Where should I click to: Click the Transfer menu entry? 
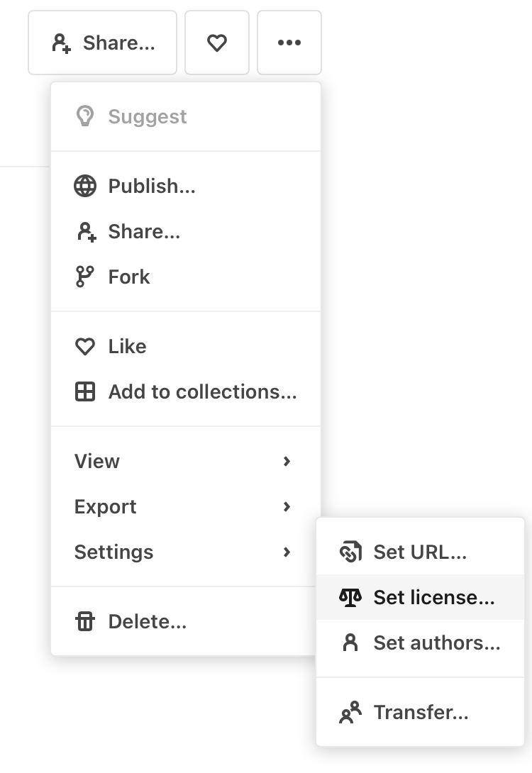(x=421, y=712)
